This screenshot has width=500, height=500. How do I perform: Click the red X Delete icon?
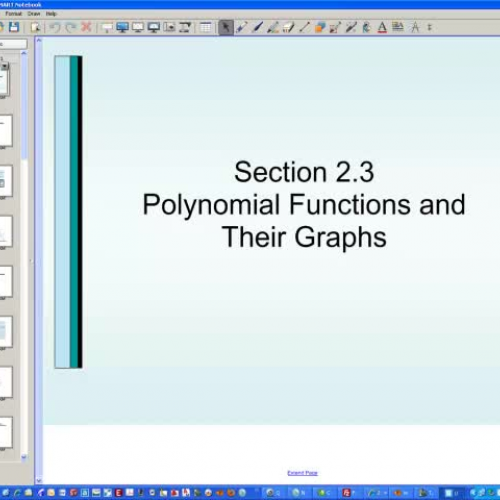point(86,27)
